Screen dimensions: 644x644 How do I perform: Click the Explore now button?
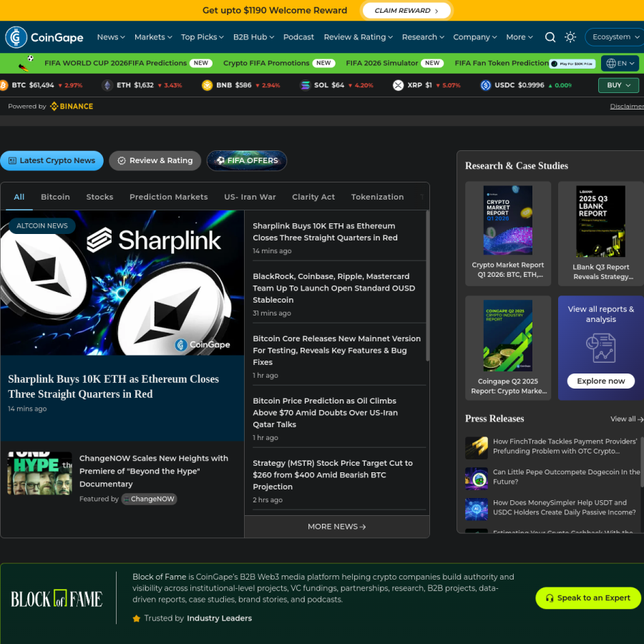(x=600, y=381)
